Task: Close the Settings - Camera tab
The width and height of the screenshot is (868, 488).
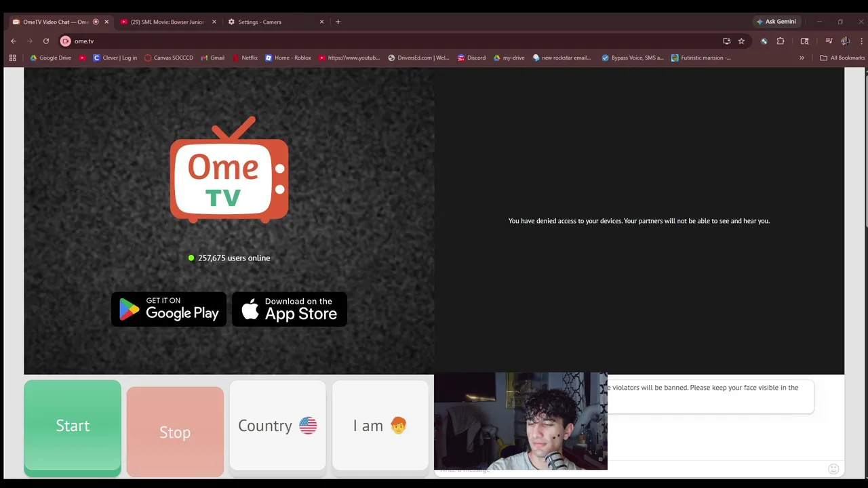Action: tap(322, 22)
